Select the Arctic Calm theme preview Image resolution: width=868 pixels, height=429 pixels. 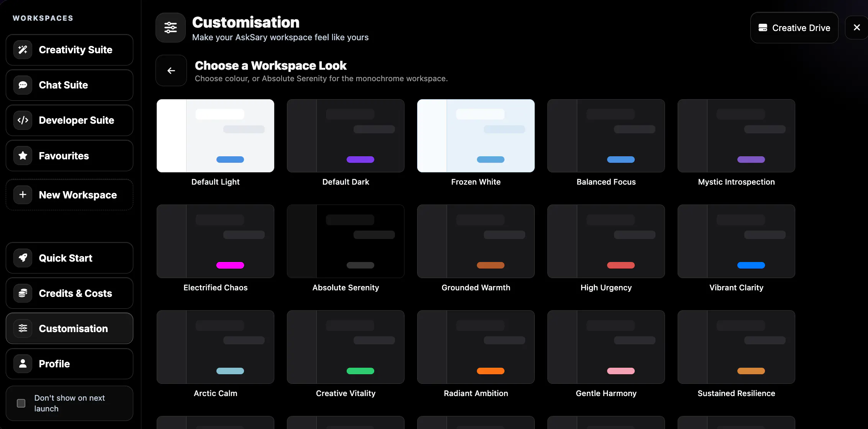[215, 347]
